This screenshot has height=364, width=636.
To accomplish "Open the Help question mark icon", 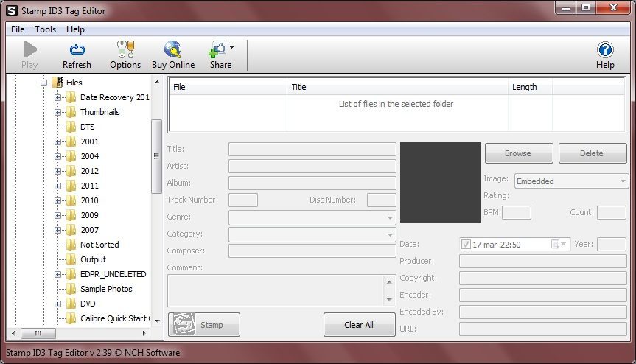I will [605, 50].
